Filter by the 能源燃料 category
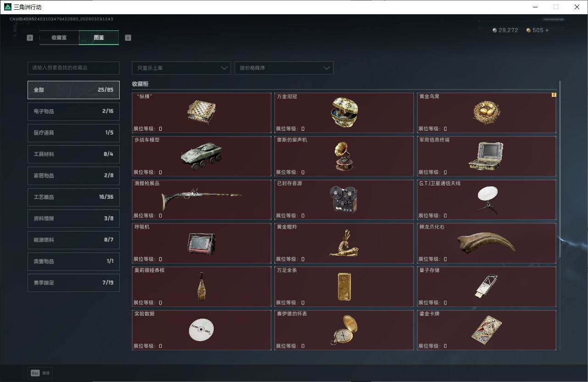 (x=73, y=240)
